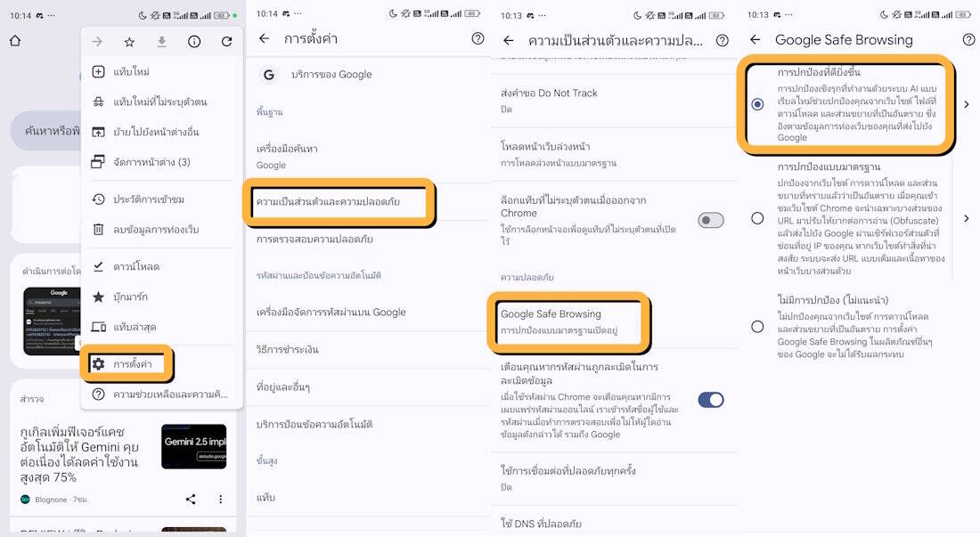This screenshot has width=980, height=537.
Task: Tap the home icon in Chrome toolbar
Action: (x=16, y=41)
